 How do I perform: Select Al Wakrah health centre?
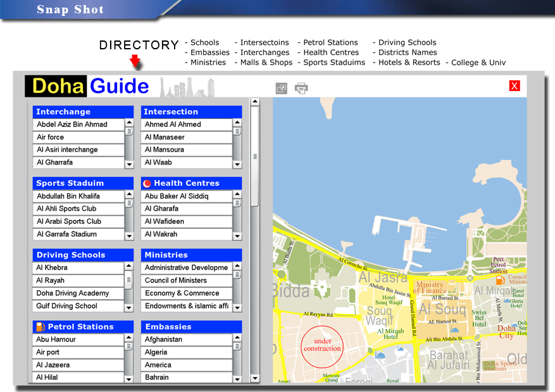(187, 234)
